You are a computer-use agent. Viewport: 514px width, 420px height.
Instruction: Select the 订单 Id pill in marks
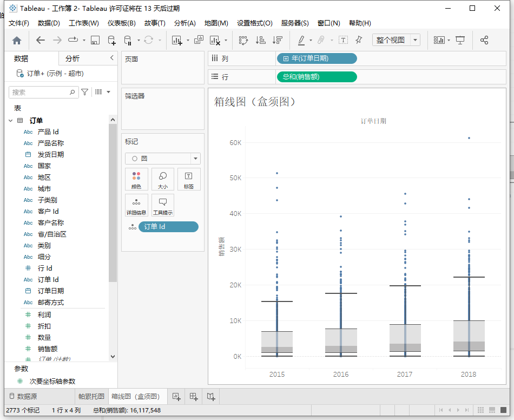tap(168, 227)
